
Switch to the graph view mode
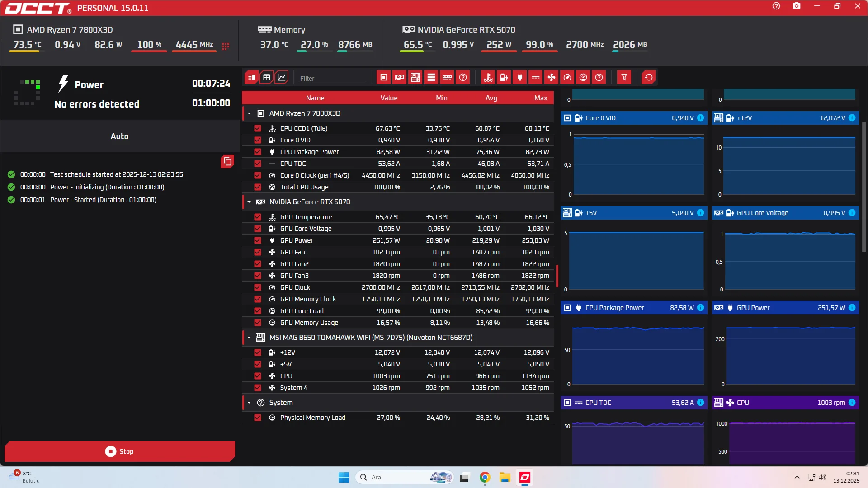[x=282, y=77]
